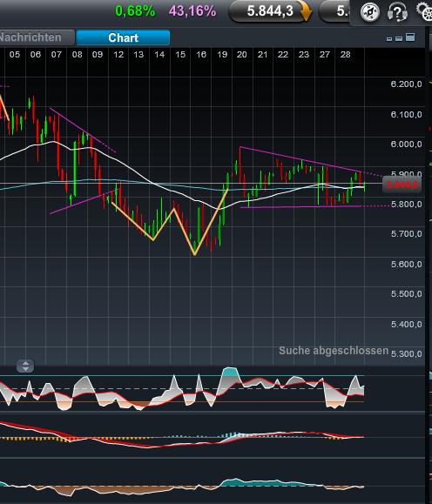Select date label 27 on the axis
This screenshot has height=504, width=432.
(x=325, y=54)
